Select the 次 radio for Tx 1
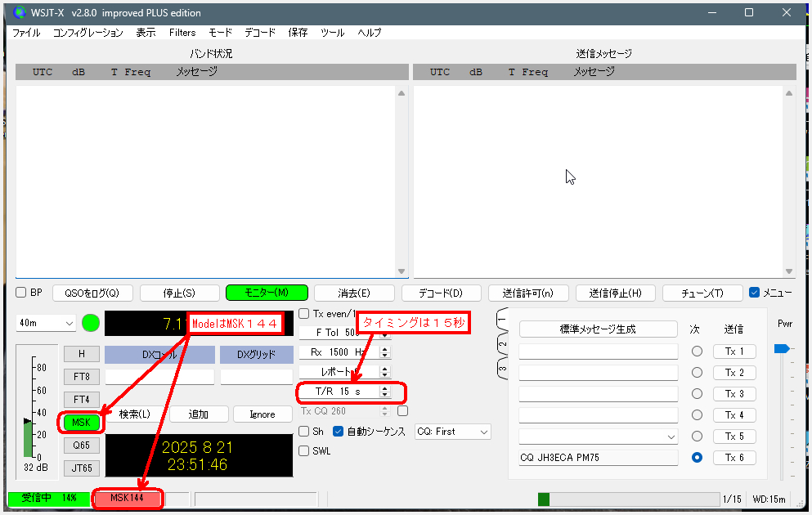812x515 pixels. tap(697, 352)
